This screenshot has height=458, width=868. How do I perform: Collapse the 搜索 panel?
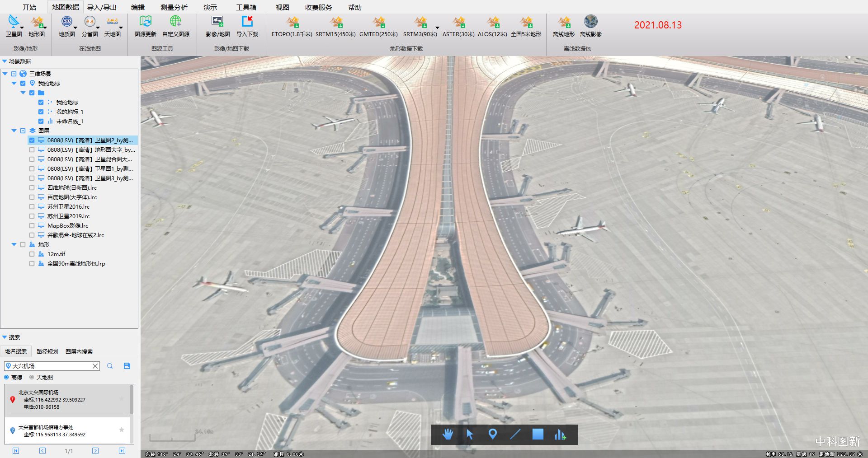point(5,337)
